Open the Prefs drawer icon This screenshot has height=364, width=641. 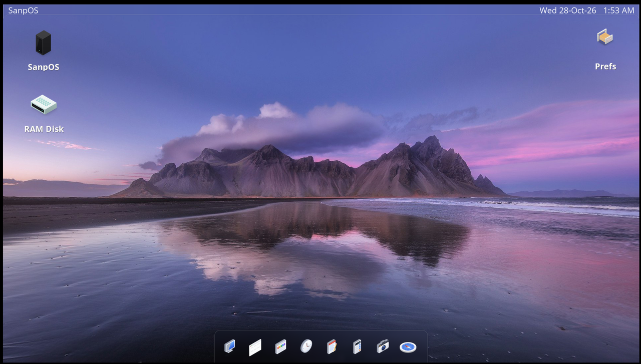pyautogui.click(x=605, y=37)
